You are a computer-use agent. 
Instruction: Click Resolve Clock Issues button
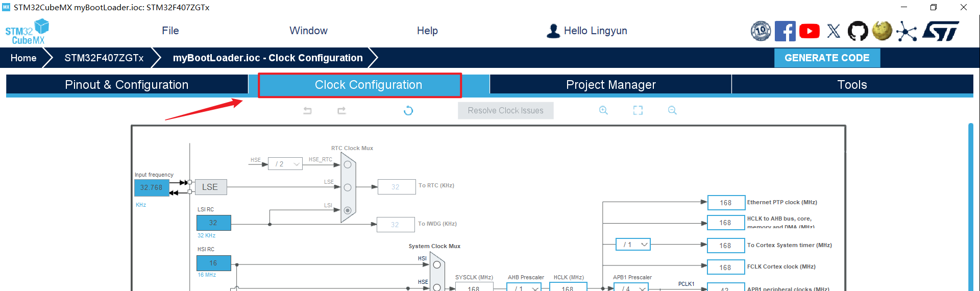pos(506,110)
